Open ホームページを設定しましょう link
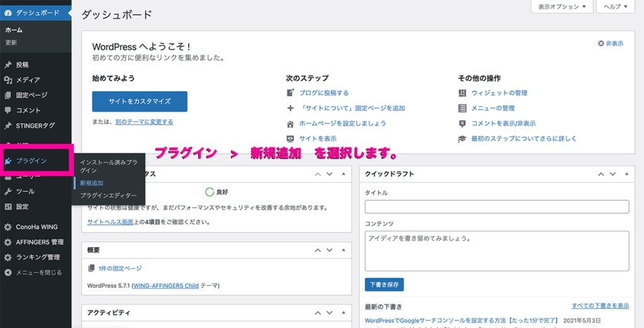The width and height of the screenshot is (644, 328). coord(343,123)
